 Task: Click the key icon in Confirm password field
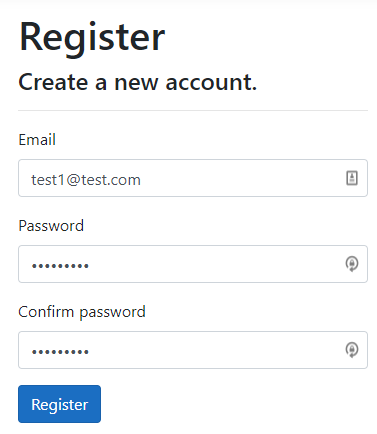tap(352, 350)
